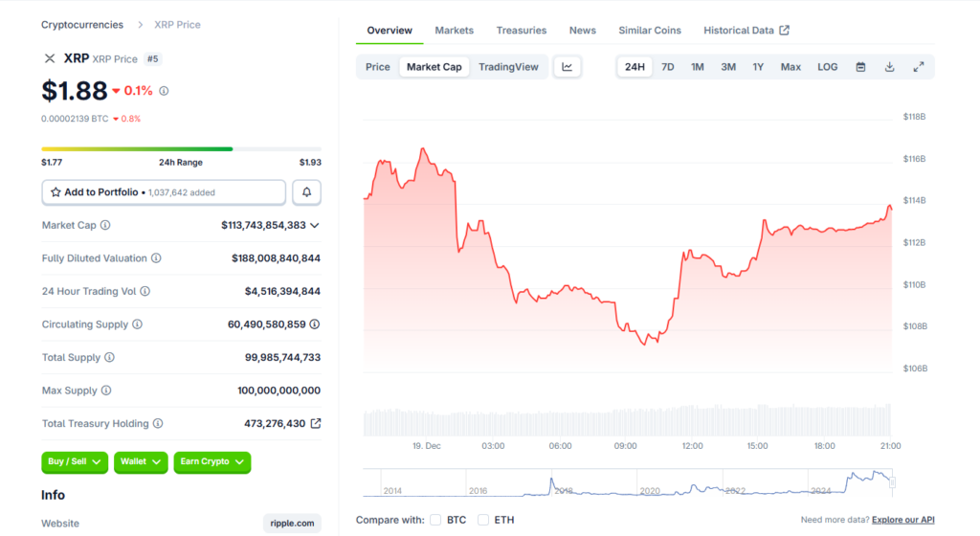Viewport: 980px width, 536px height.
Task: Expand the Buy / Sell dropdown
Action: coord(75,461)
